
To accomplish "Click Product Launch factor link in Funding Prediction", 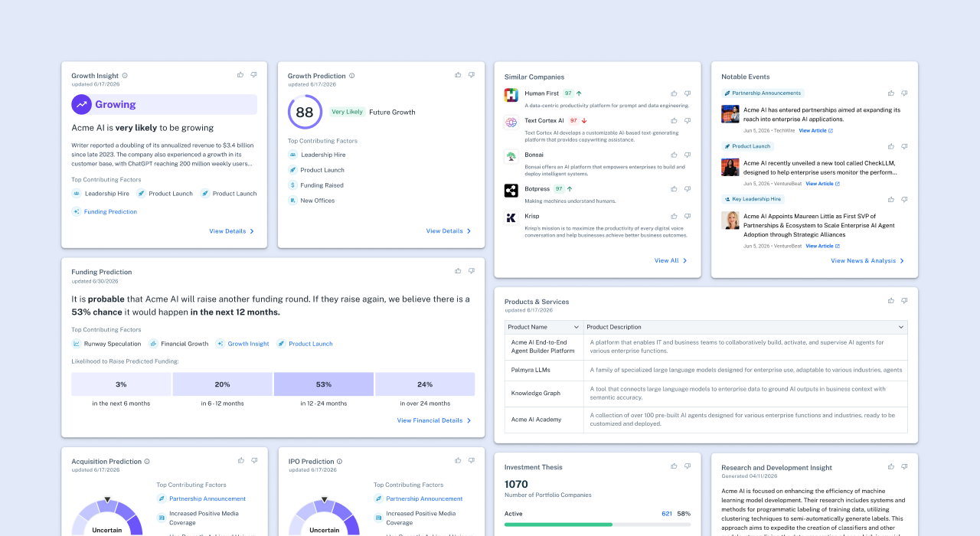I will point(305,344).
